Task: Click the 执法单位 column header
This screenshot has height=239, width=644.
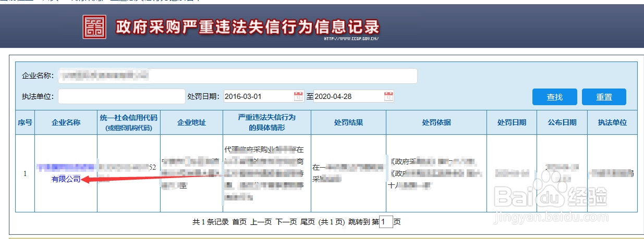Action: (x=612, y=122)
